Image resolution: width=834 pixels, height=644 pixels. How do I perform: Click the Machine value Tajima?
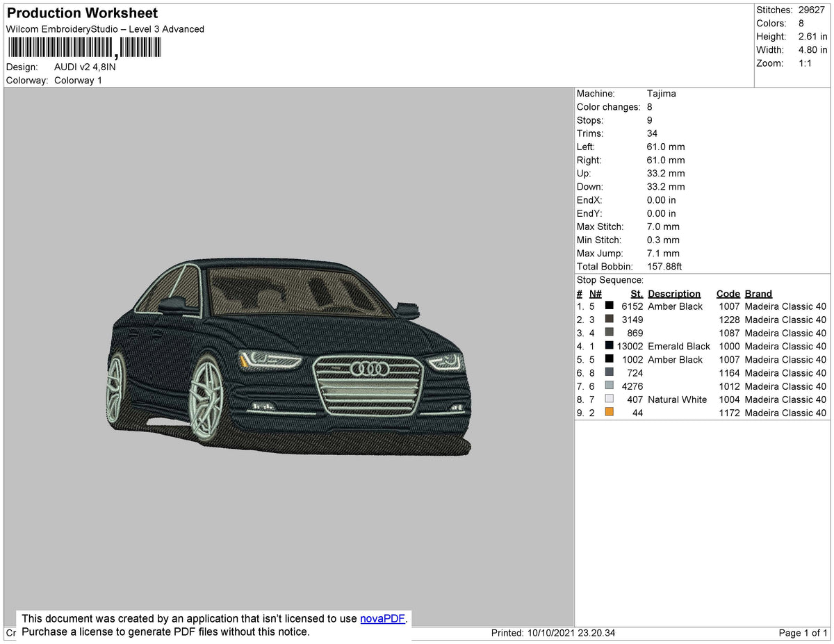point(661,94)
